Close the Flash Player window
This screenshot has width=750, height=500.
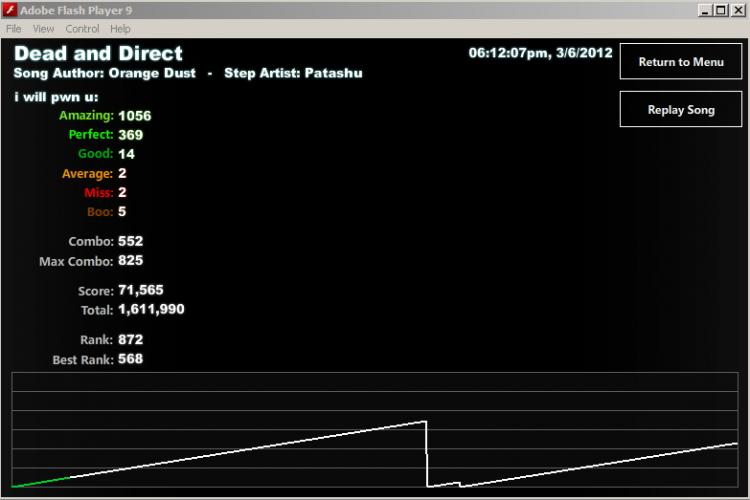pyautogui.click(x=738, y=10)
